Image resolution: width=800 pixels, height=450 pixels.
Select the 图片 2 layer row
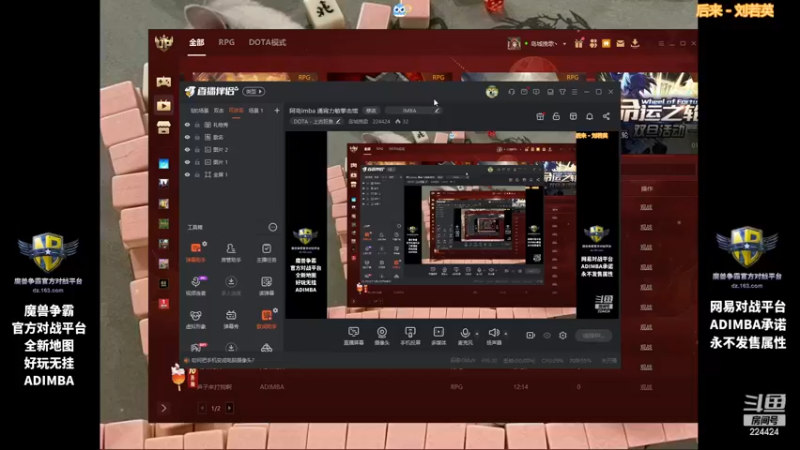[232, 149]
